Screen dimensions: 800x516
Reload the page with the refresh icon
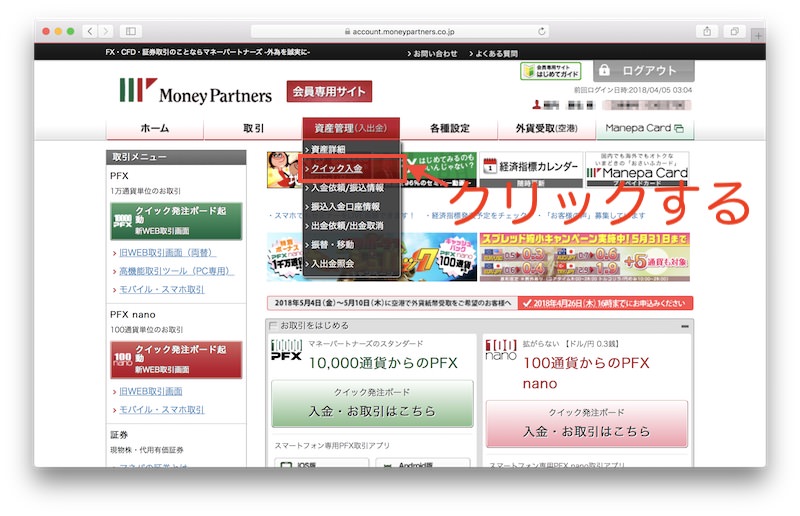tap(541, 31)
